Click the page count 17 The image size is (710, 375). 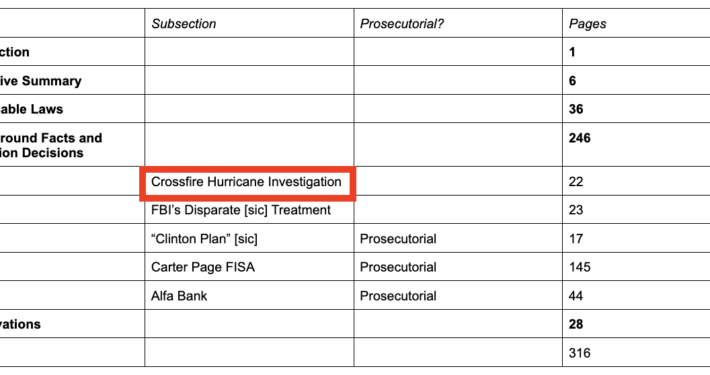(x=576, y=239)
